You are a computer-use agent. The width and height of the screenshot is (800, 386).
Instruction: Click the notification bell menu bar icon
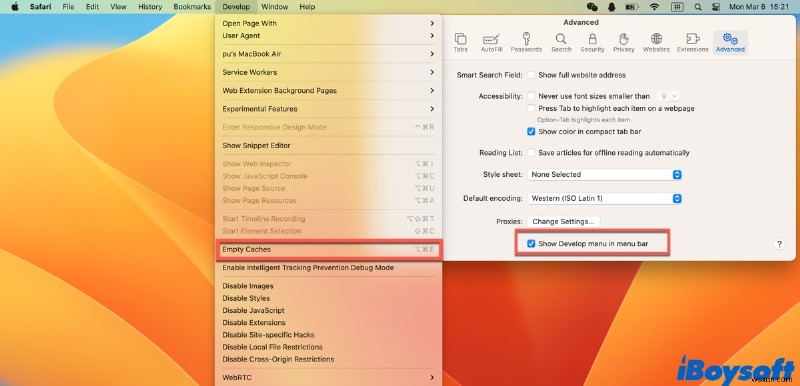click(611, 7)
